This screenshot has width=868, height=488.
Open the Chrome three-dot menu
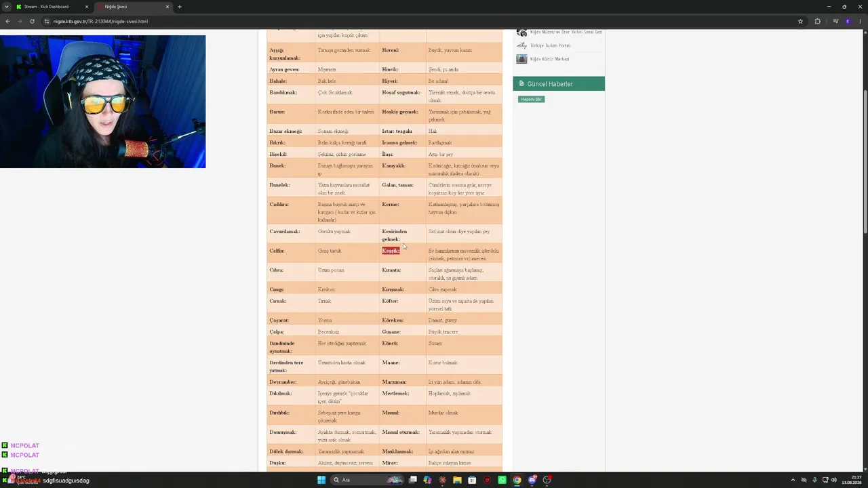click(860, 21)
